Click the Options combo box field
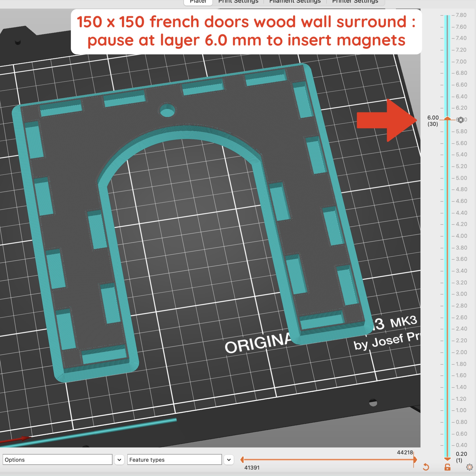Viewport: 476px width, 476px height. pyautogui.click(x=57, y=460)
